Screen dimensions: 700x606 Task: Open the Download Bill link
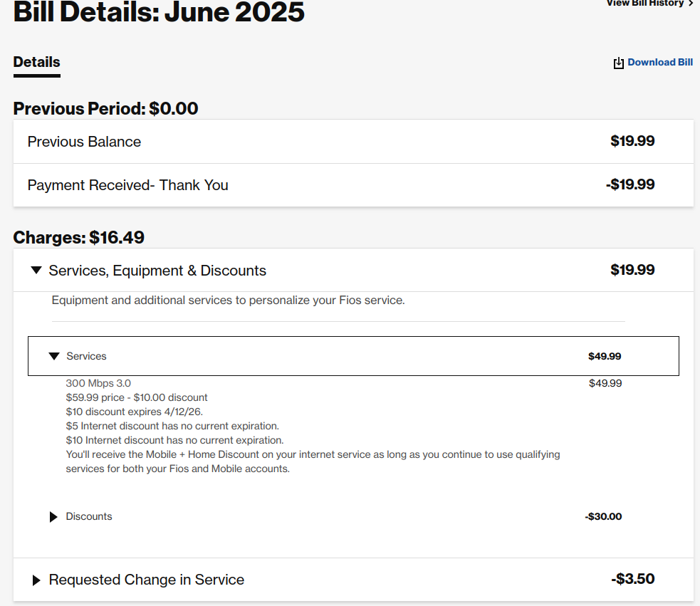point(660,62)
